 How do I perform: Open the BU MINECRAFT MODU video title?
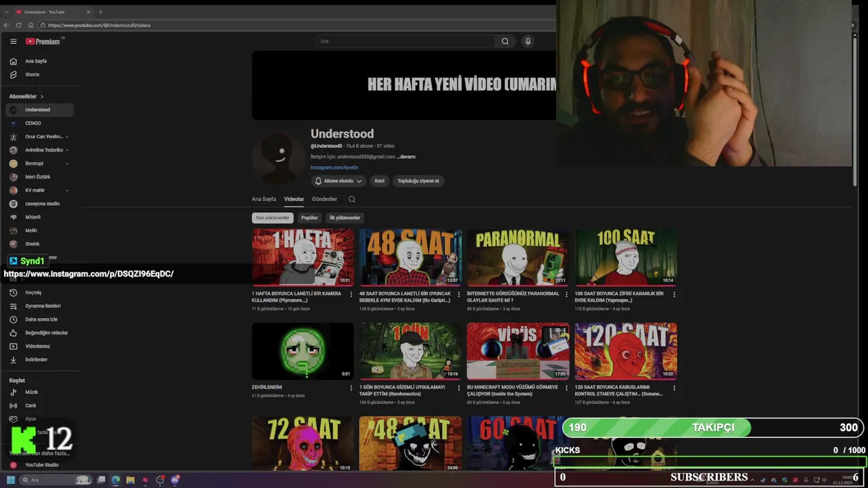(x=512, y=390)
